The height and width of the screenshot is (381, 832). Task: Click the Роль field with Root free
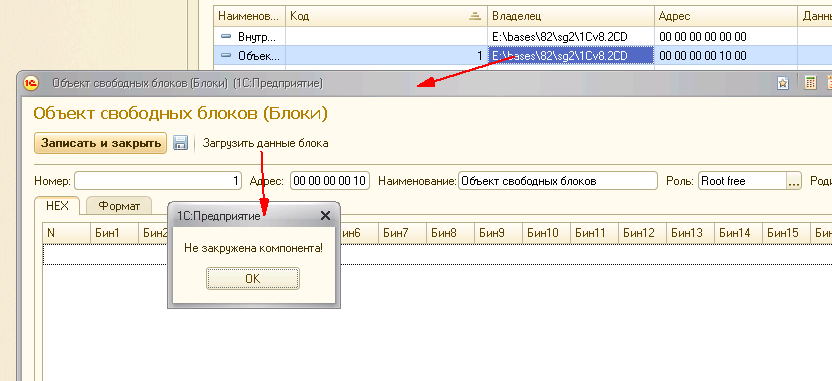tap(742, 181)
